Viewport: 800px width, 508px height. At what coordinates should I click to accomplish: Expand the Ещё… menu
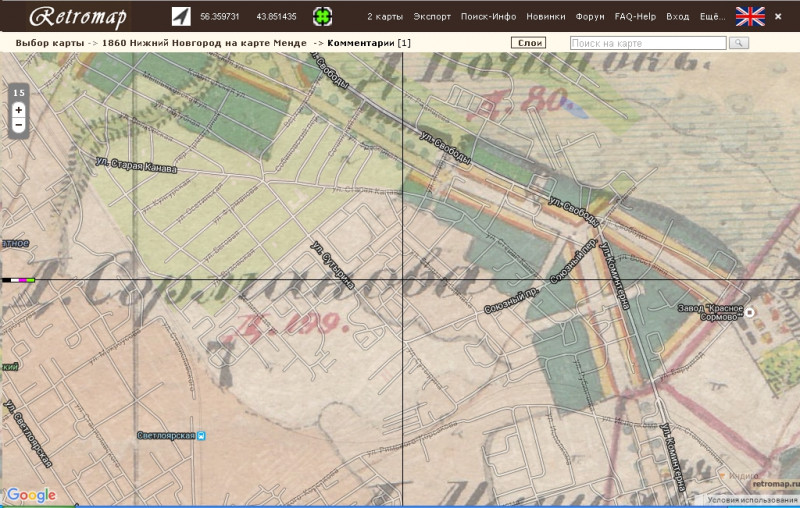712,16
